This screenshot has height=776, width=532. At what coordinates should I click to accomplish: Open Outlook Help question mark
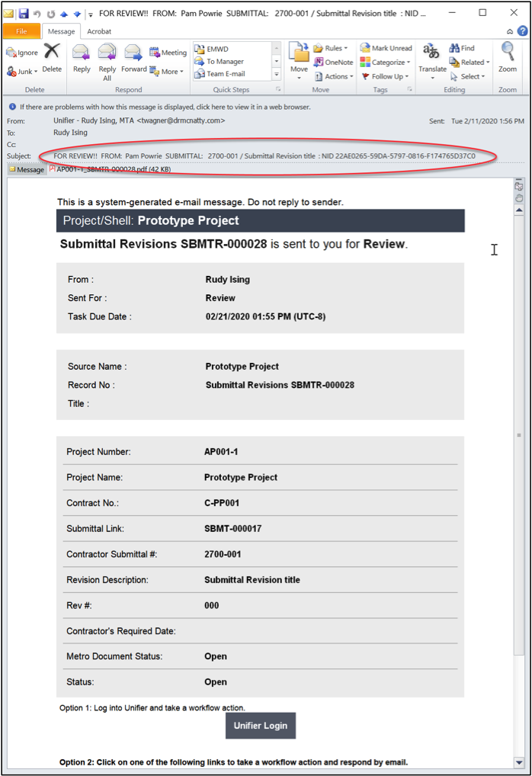523,30
